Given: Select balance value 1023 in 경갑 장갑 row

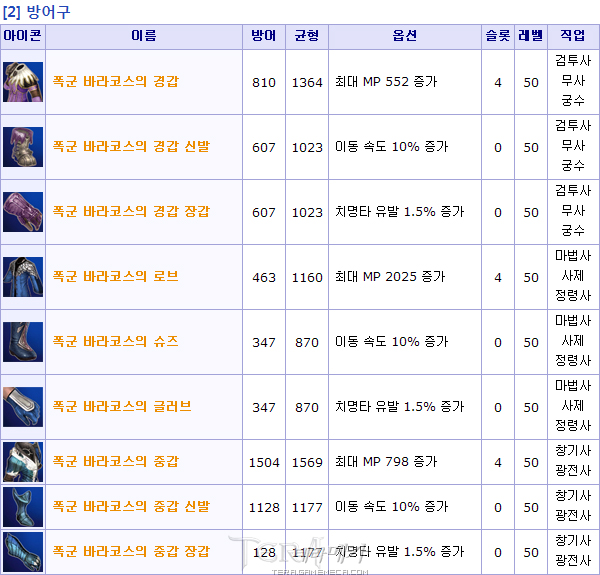Looking at the screenshot, I should pyautogui.click(x=307, y=213).
